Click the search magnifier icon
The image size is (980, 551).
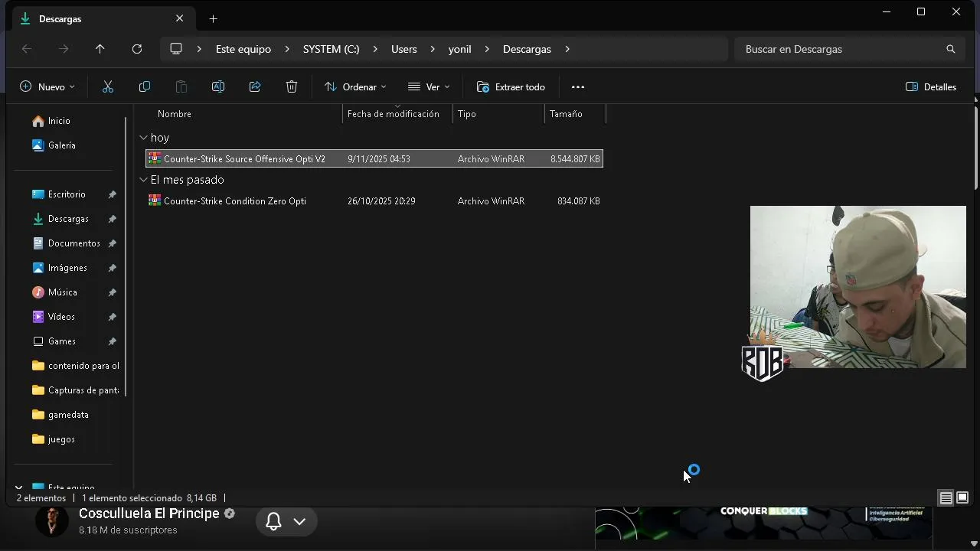pyautogui.click(x=951, y=49)
